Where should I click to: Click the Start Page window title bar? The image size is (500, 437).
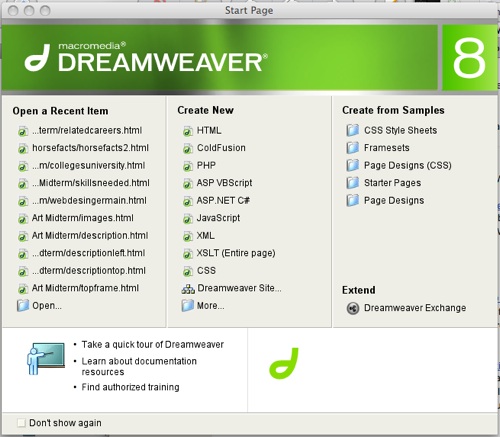coord(249,11)
